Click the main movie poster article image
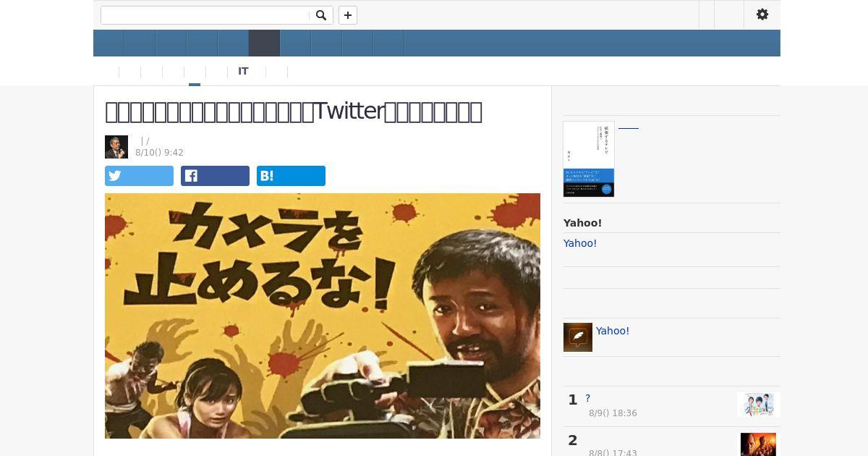 (323, 316)
